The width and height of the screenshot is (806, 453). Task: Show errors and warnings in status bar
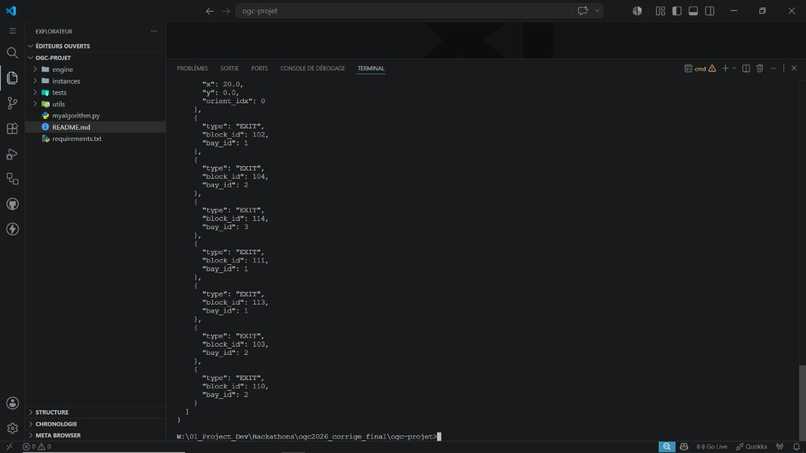pyautogui.click(x=37, y=447)
